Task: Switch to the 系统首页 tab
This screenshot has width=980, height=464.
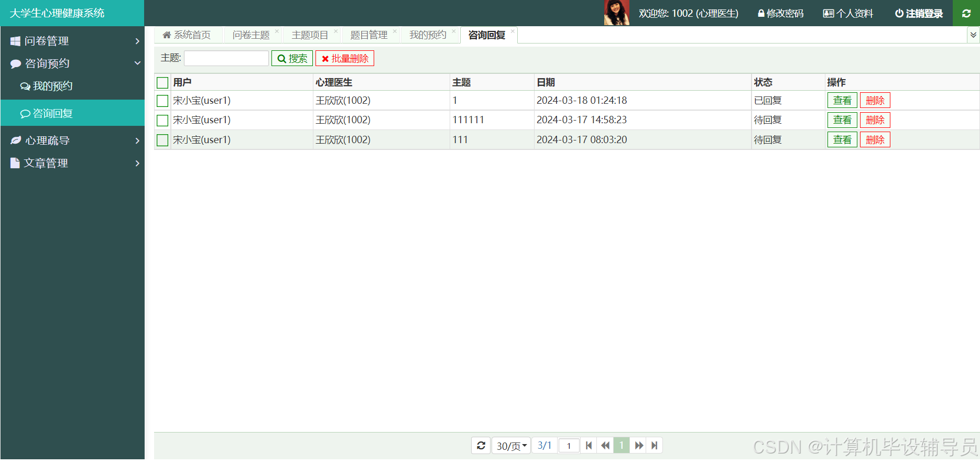Action: click(x=187, y=35)
